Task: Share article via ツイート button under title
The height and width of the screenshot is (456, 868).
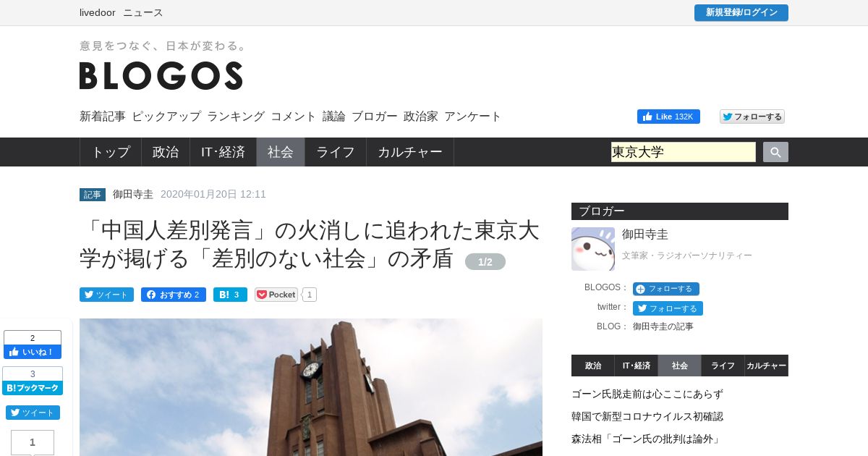Action: point(106,295)
